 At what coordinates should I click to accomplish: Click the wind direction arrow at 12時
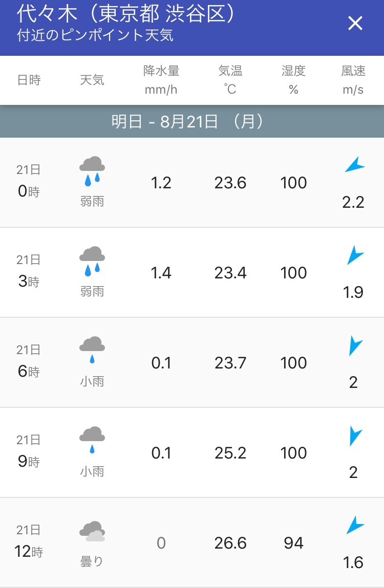coord(354,526)
